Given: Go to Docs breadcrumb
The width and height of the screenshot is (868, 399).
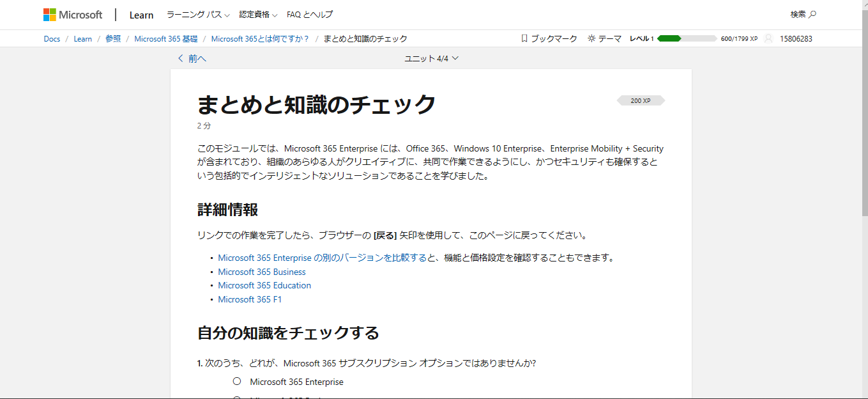Looking at the screenshot, I should (52, 39).
